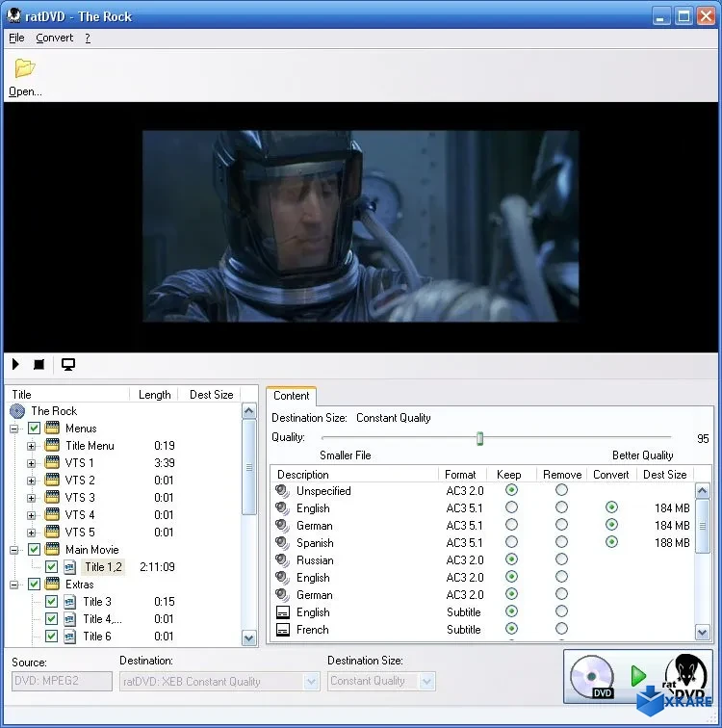Uncheck the Extras checkbox
722x728 pixels.
coord(34,585)
